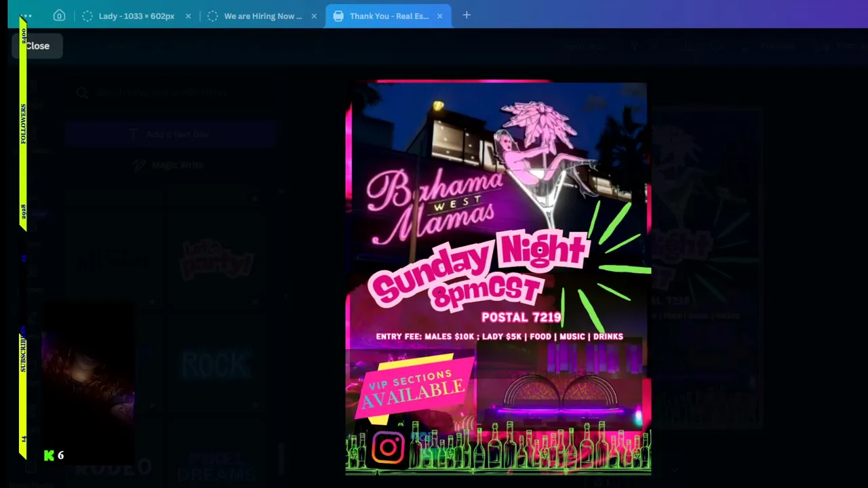Close the We are Hiring Now tab
The width and height of the screenshot is (868, 488).
tap(314, 16)
